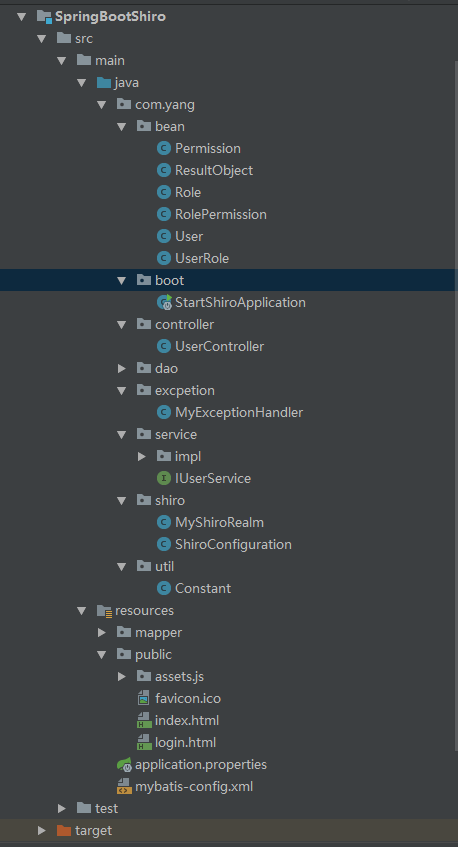
Task: Click the StartShiroApplication run class icon
Action: pos(164,302)
